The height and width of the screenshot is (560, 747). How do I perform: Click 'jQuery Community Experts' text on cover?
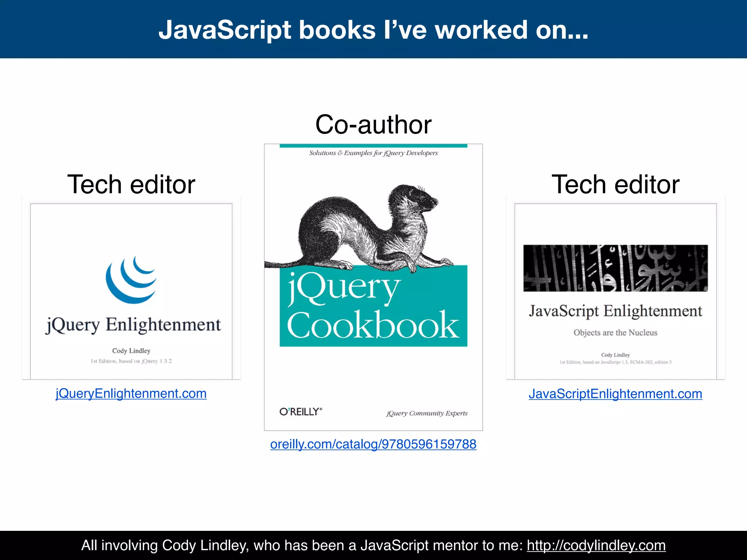point(427,413)
